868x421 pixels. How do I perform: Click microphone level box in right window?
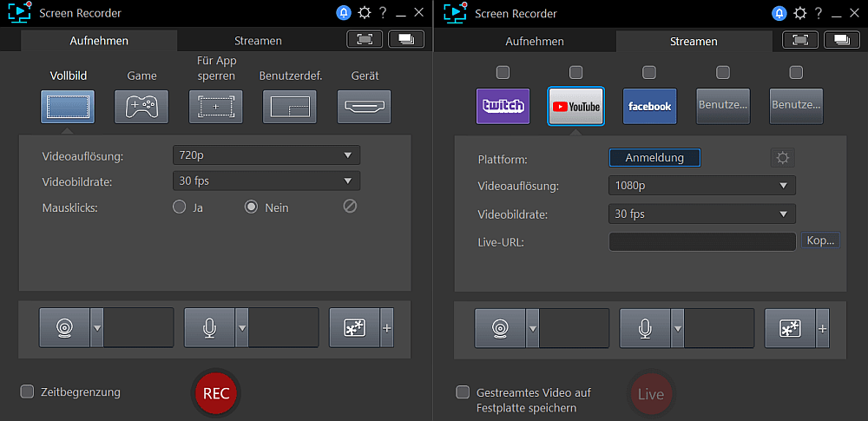(719, 328)
